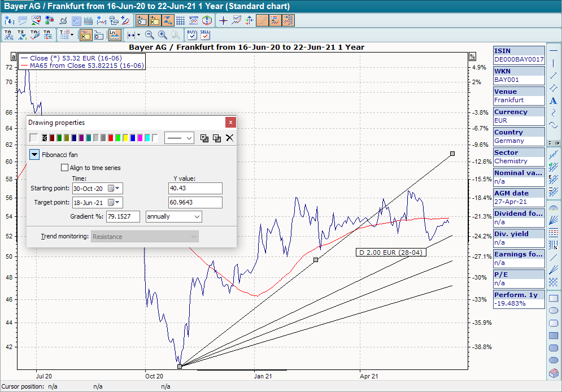562x392 pixels.
Task: Toggle the grid display toolbar button
Action: 180,21
